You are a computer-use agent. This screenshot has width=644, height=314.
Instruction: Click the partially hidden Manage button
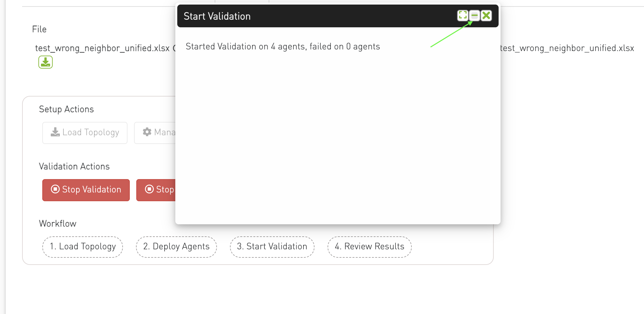[155, 133]
